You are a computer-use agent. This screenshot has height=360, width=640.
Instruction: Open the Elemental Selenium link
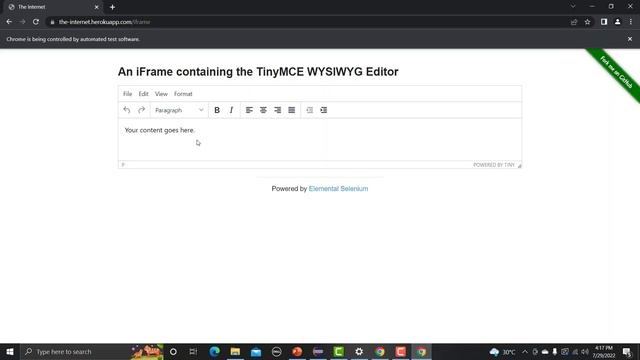338,189
